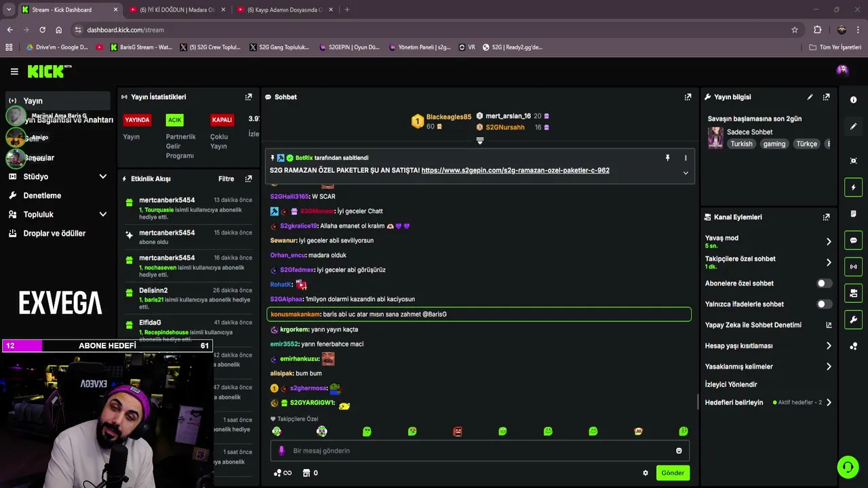The height and width of the screenshot is (488, 868).
Task: Pop out the Sohbet chat panel
Action: tap(688, 97)
